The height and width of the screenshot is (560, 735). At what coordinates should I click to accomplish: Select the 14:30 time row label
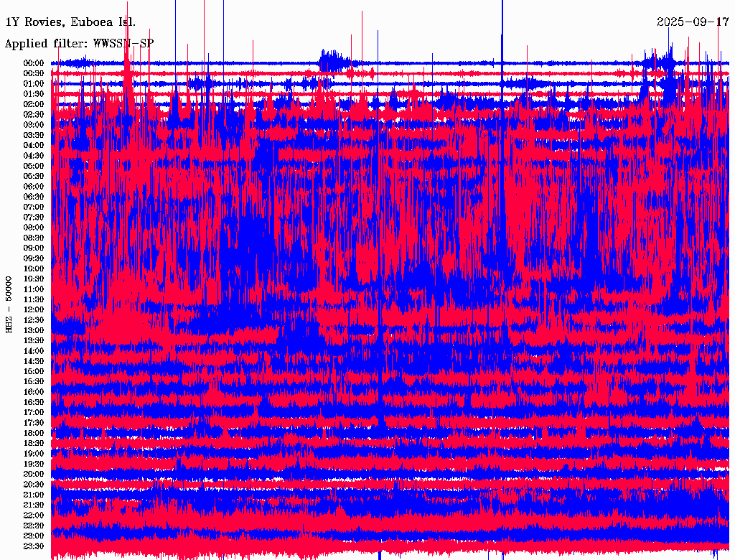34,361
